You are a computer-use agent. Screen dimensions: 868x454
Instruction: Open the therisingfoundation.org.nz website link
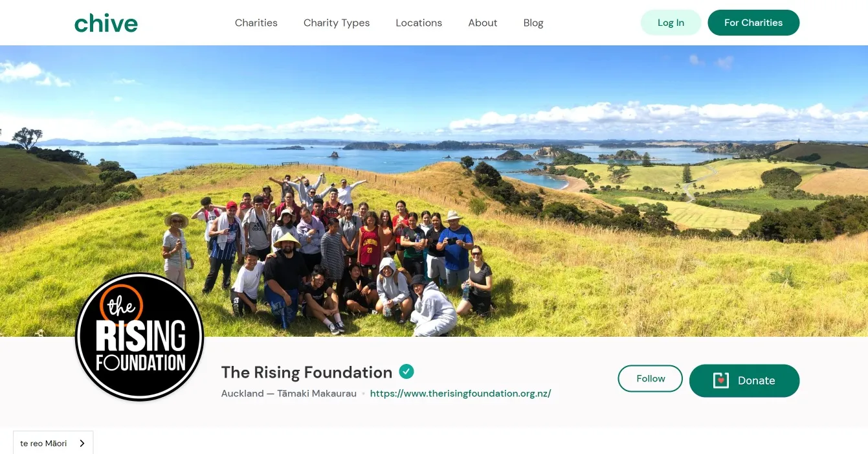pos(460,393)
